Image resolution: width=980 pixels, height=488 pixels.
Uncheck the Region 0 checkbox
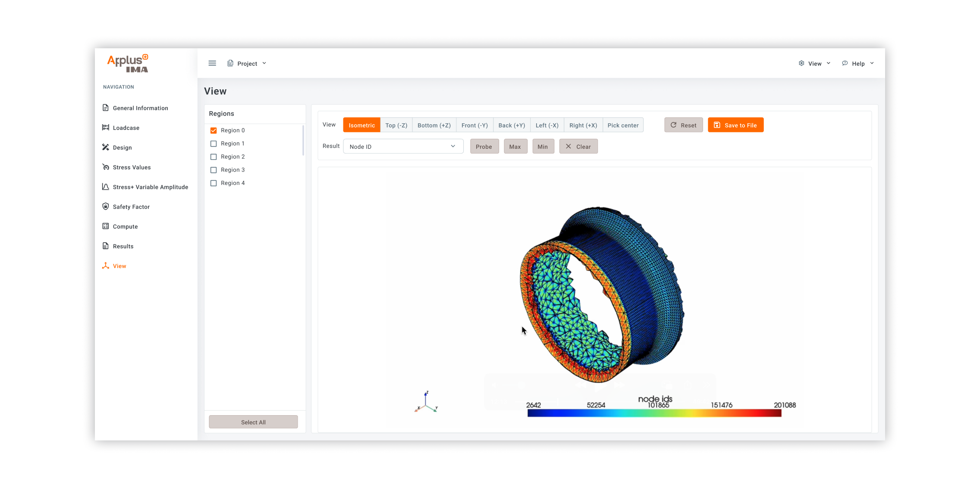[214, 131]
